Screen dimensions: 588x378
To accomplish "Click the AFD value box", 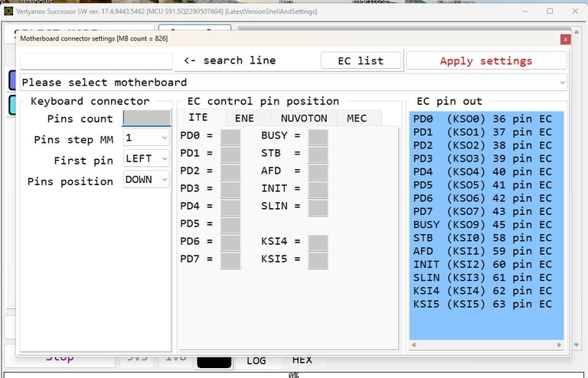I will [318, 172].
